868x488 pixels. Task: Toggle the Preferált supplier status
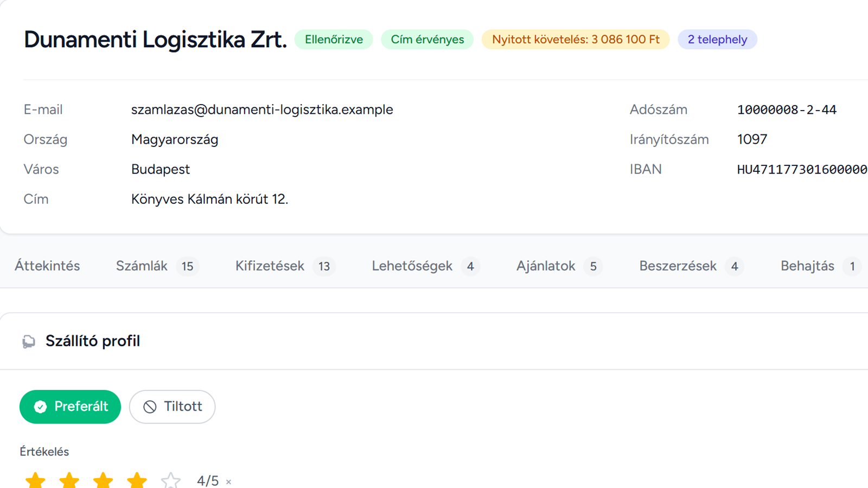(x=70, y=407)
